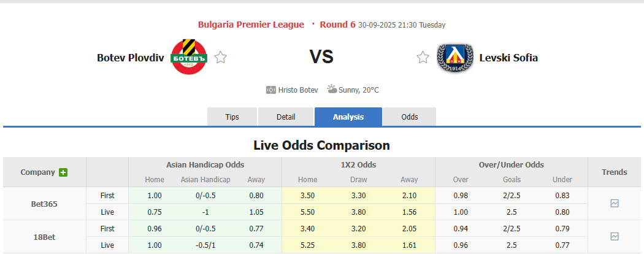Screen dimensions: 644x254
Task: Click Bet365 live home 1X2 odds 5.50
Action: point(308,212)
